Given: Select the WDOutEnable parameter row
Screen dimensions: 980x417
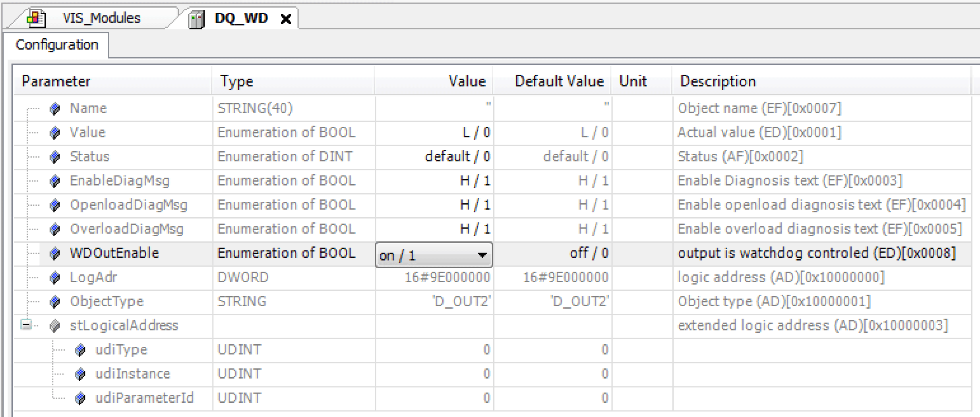Looking at the screenshot, I should tap(493, 253).
